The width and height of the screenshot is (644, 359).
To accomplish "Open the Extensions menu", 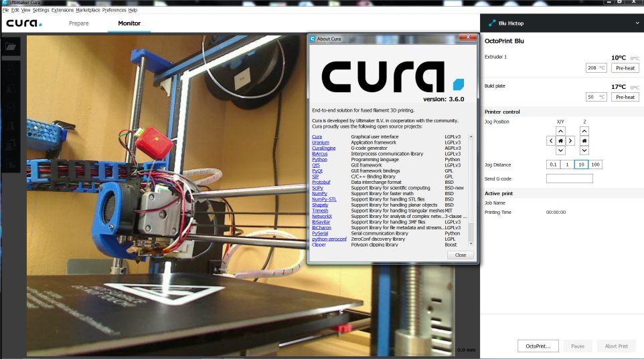I will [x=62, y=11].
